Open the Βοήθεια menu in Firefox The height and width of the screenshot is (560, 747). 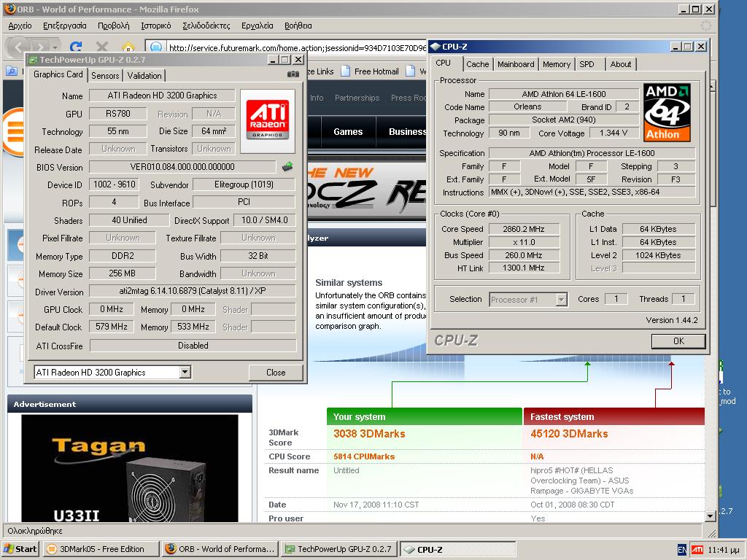pyautogui.click(x=298, y=26)
